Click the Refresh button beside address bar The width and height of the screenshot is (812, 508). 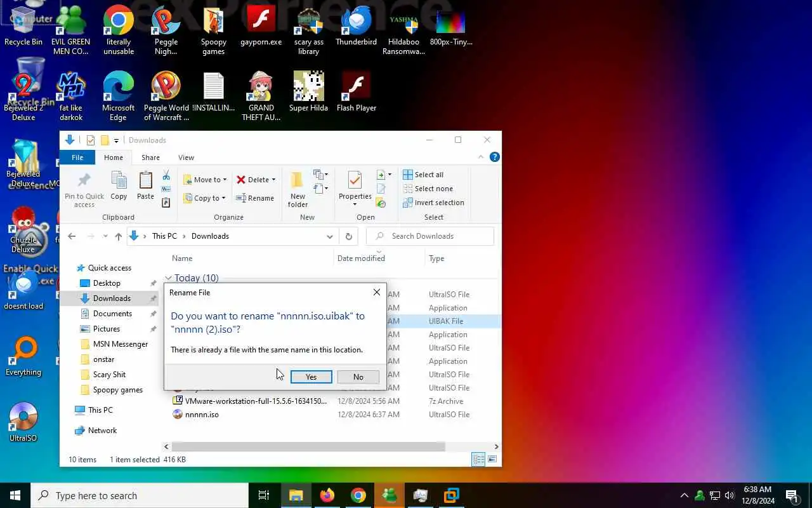[x=348, y=236]
